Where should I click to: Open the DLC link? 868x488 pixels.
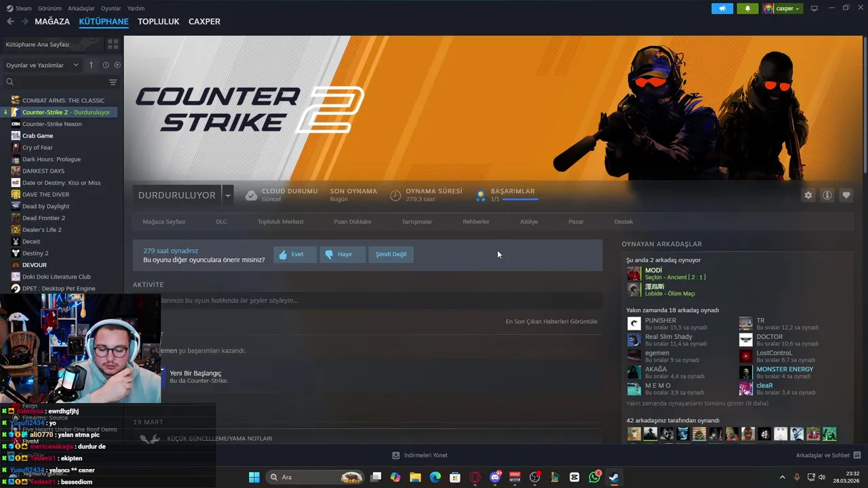coord(222,222)
